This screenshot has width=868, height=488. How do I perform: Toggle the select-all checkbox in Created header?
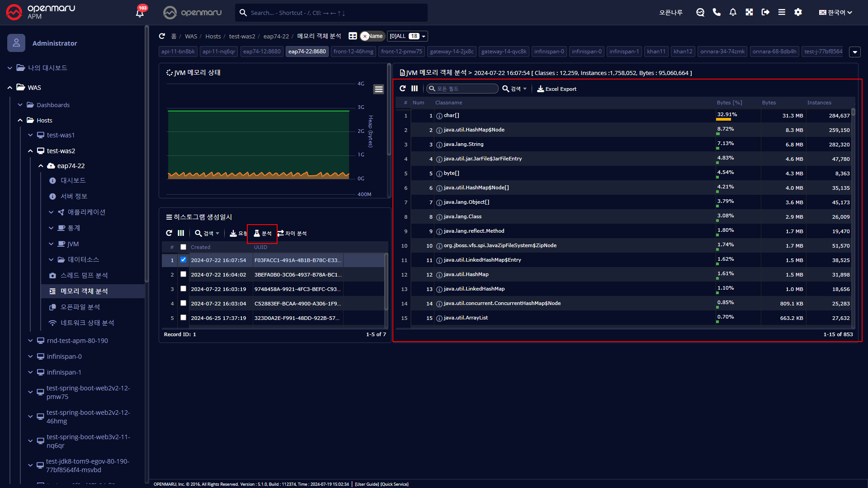coord(183,247)
